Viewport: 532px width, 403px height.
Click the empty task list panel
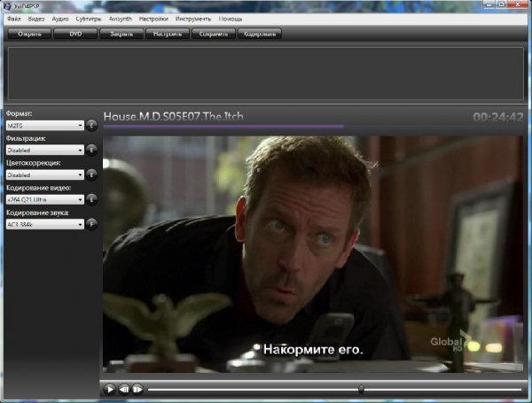pos(266,74)
